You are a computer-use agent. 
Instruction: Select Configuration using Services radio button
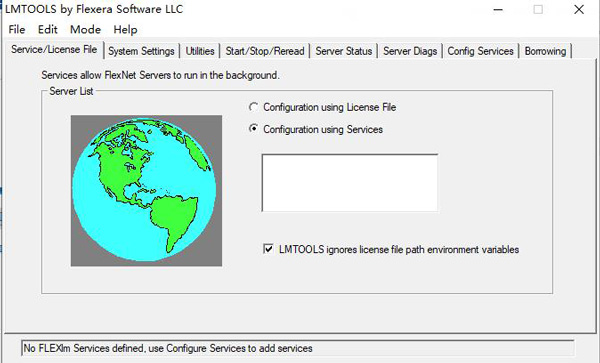253,129
